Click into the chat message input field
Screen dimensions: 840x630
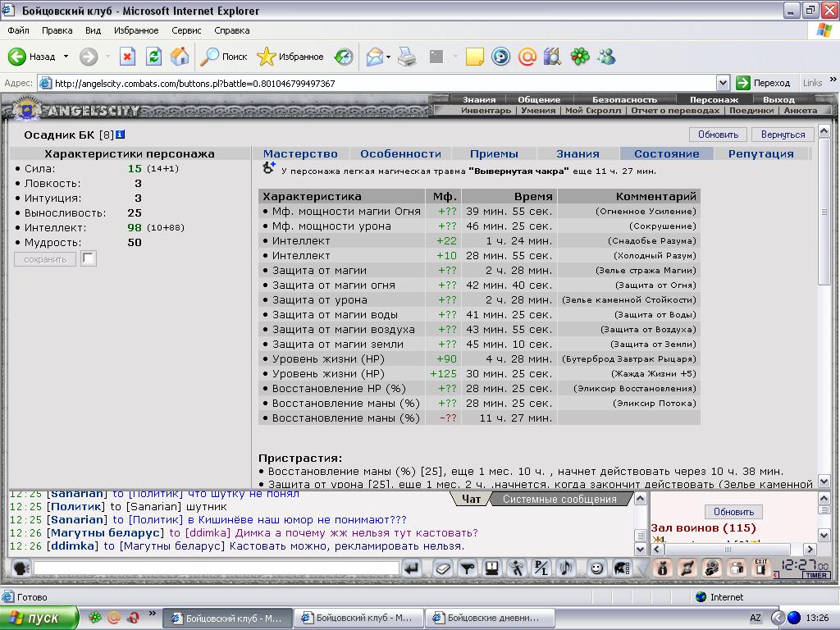(217, 568)
